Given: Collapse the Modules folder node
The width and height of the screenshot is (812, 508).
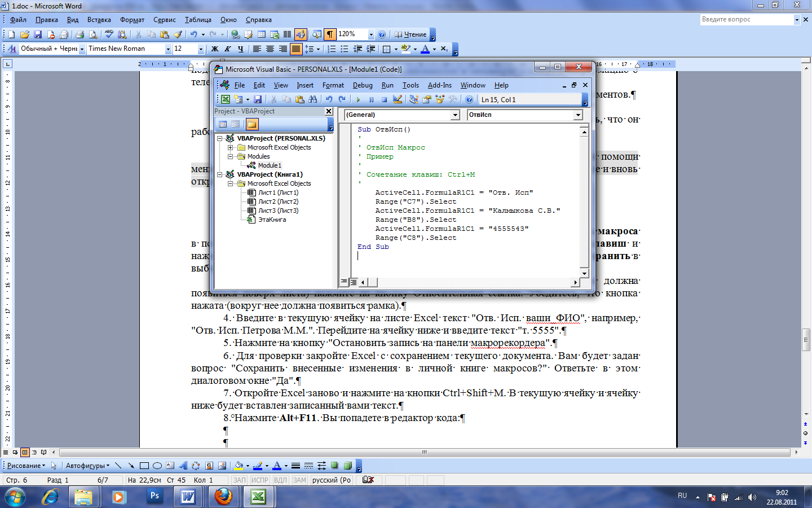Looking at the screenshot, I should point(230,156).
